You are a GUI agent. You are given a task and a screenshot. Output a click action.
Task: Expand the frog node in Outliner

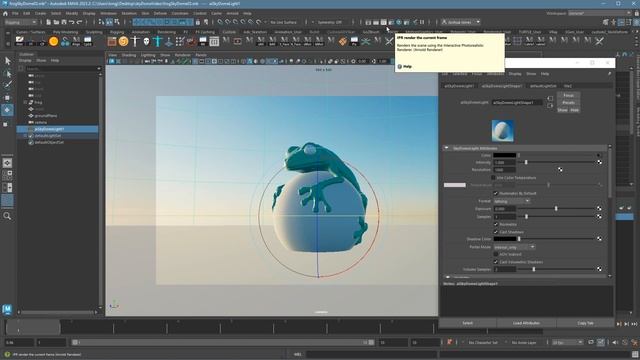25,102
